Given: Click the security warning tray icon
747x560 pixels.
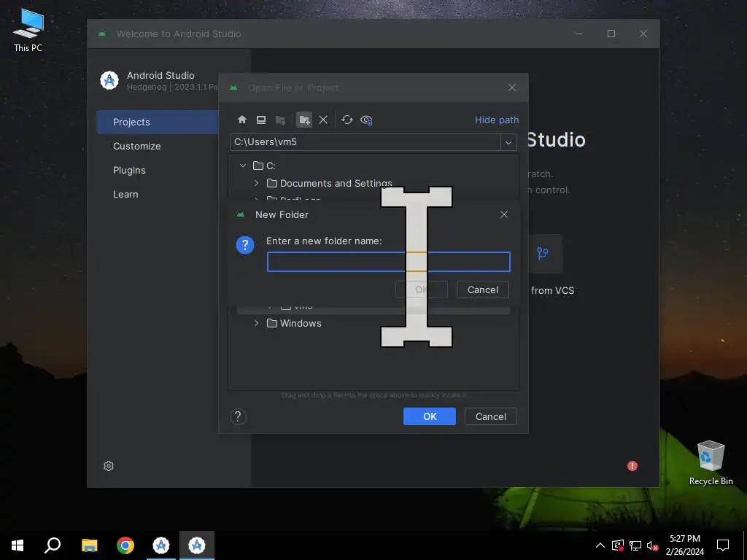Looking at the screenshot, I should pos(617,545).
